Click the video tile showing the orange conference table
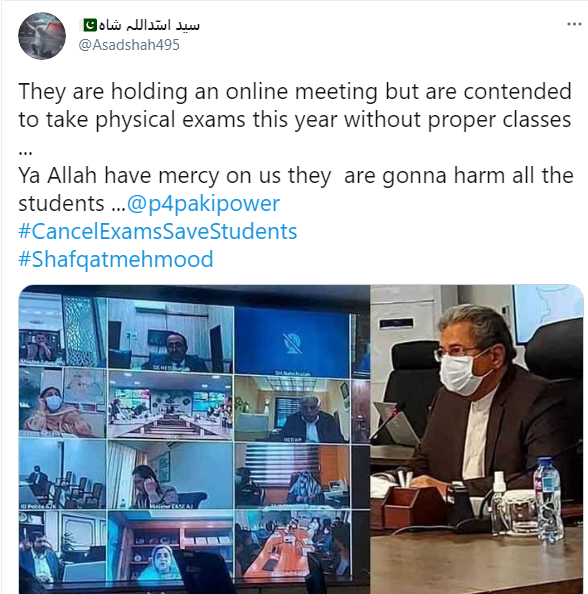588x594 pixels. click(x=292, y=545)
